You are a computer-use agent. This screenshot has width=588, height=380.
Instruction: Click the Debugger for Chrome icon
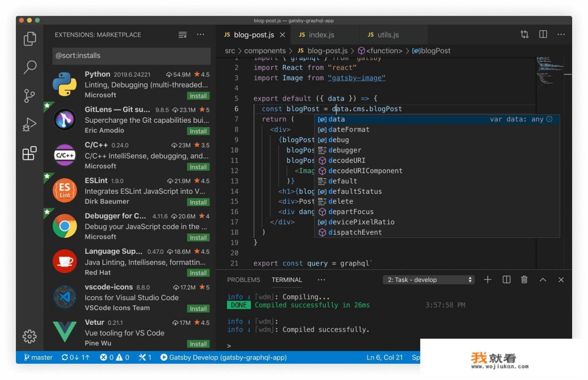(65, 226)
